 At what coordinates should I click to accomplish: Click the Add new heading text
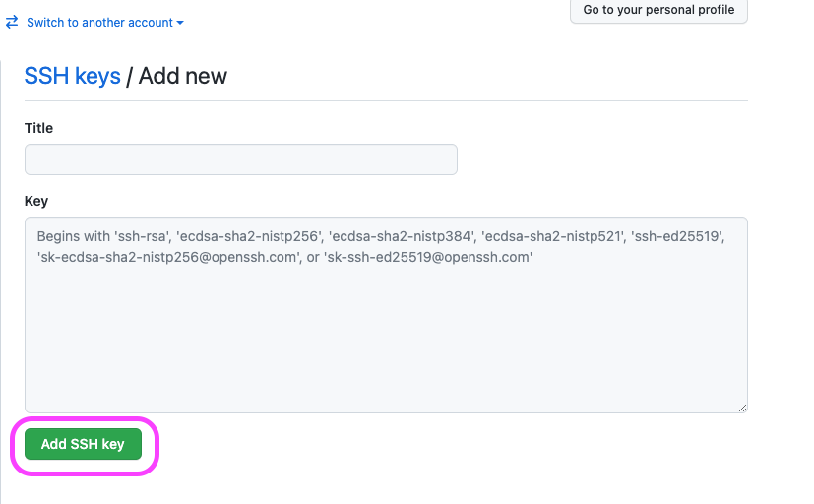(183, 76)
